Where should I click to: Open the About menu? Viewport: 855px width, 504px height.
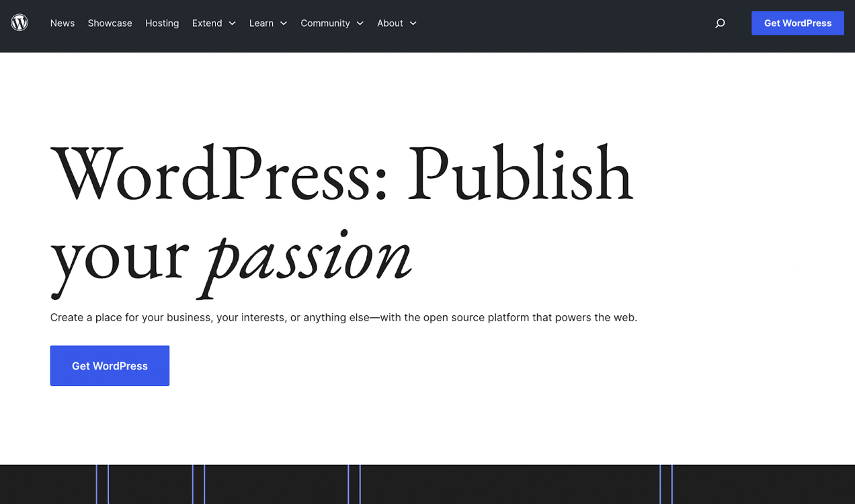390,23
